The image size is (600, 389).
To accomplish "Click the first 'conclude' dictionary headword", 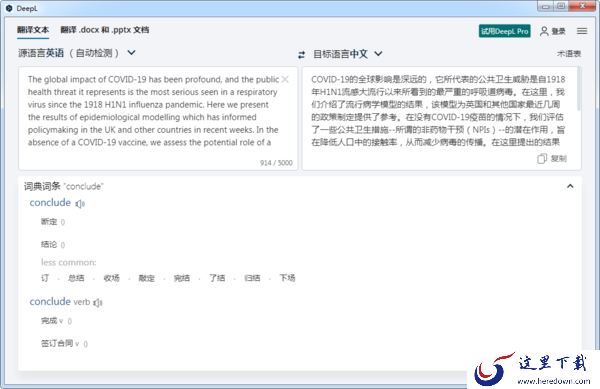I will (50, 202).
